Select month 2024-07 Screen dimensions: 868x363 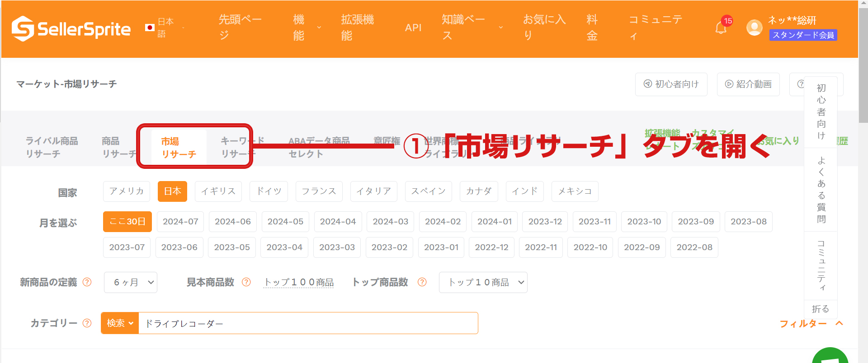(180, 222)
